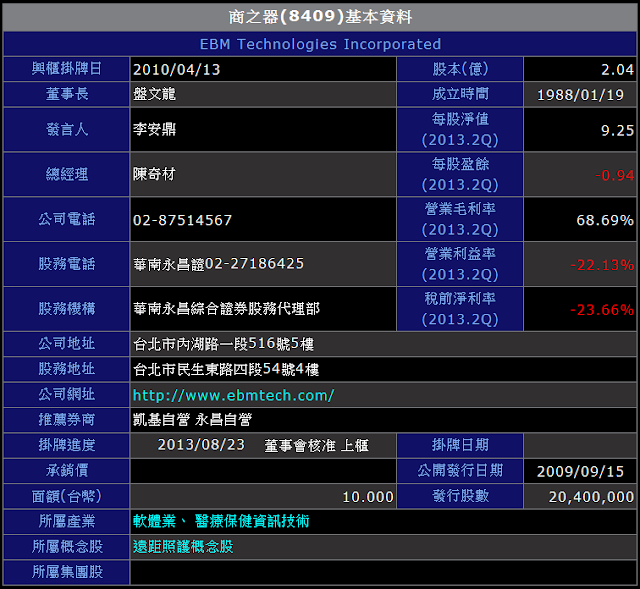Click the 掛牌日期 label

(x=460, y=445)
